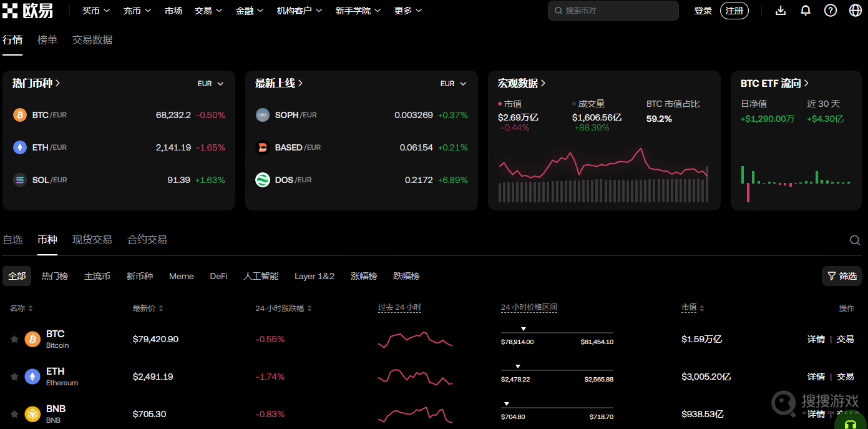868x429 pixels.
Task: Sort by market cap column arrows
Action: click(x=702, y=308)
